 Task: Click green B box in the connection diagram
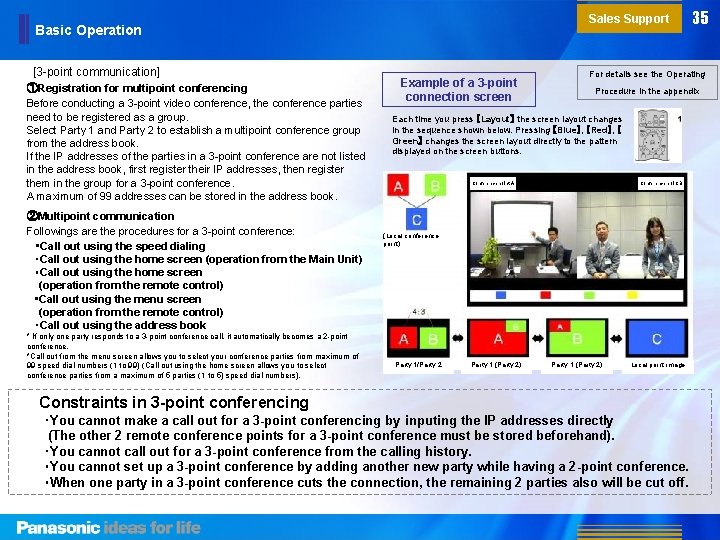pos(435,186)
